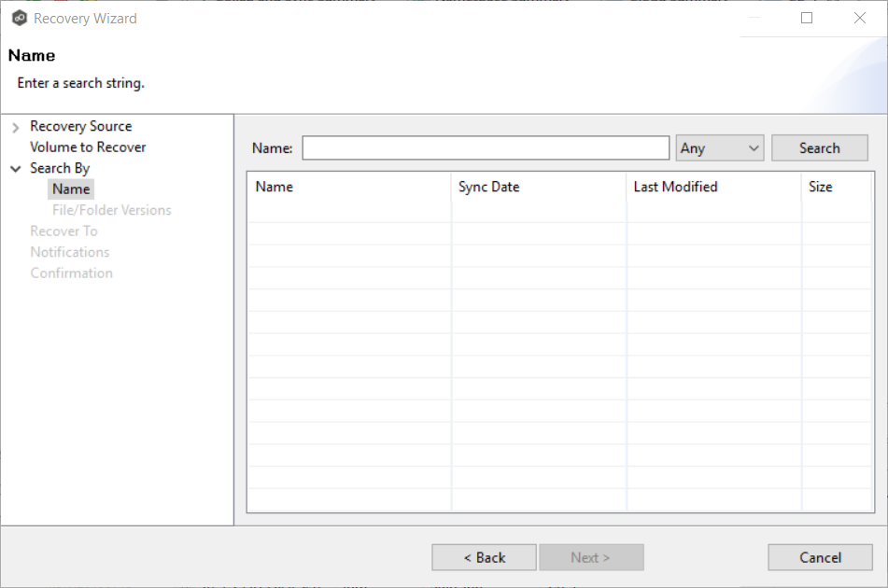Image resolution: width=888 pixels, height=588 pixels.
Task: Collapse the Search By tree node
Action: [16, 169]
